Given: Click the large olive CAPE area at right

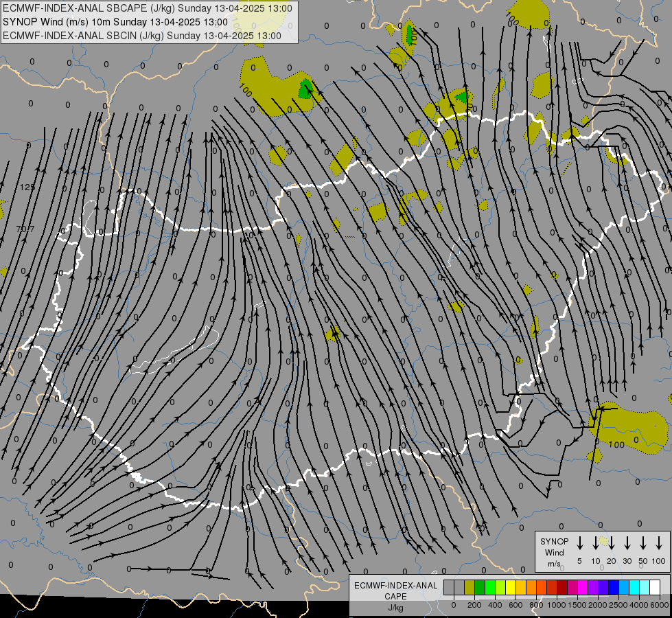Looking at the screenshot, I should point(630,429).
